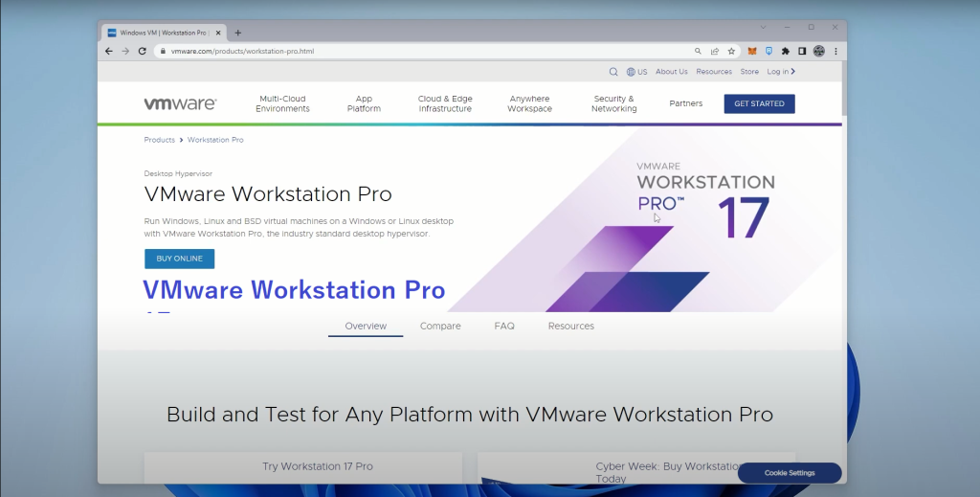Switch to the Resources page tab
Viewport: 980px width, 497px height.
pyautogui.click(x=570, y=327)
